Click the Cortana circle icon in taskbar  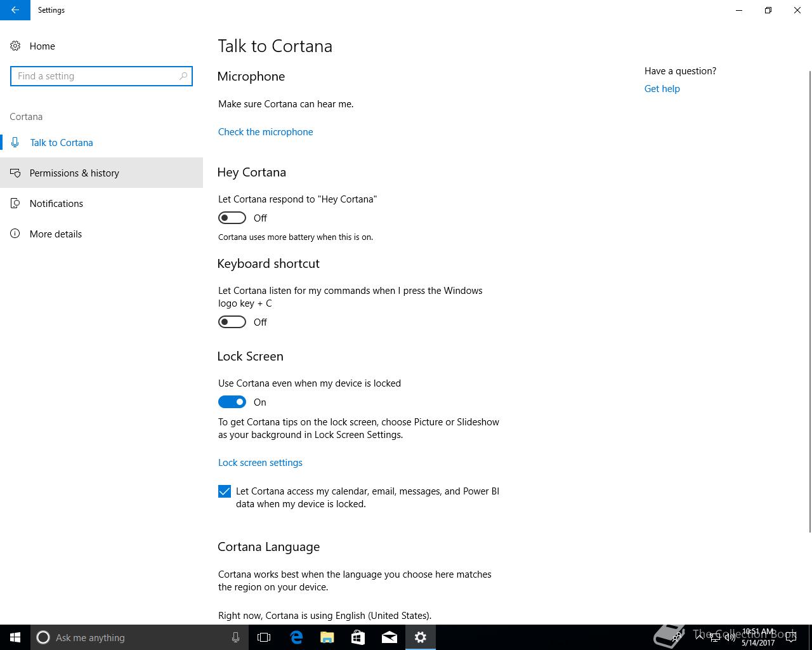(43, 637)
